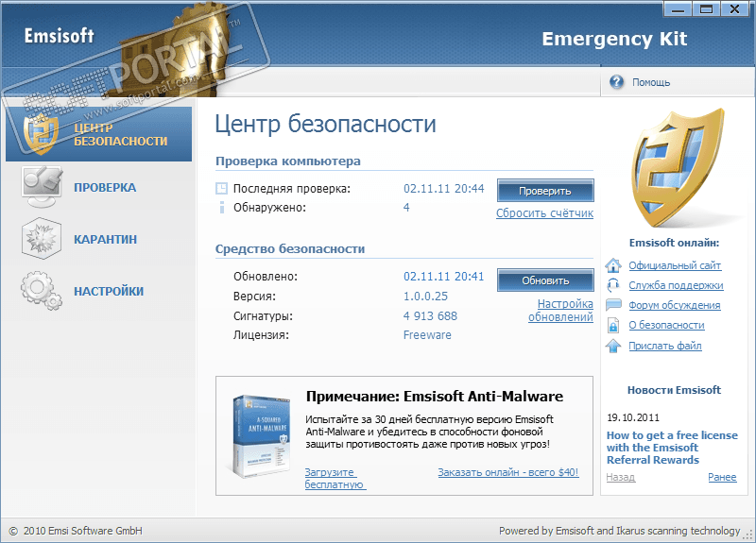Click Заказать онлайн - всего $40! link
Viewport: 756px width, 543px height.
[508, 472]
